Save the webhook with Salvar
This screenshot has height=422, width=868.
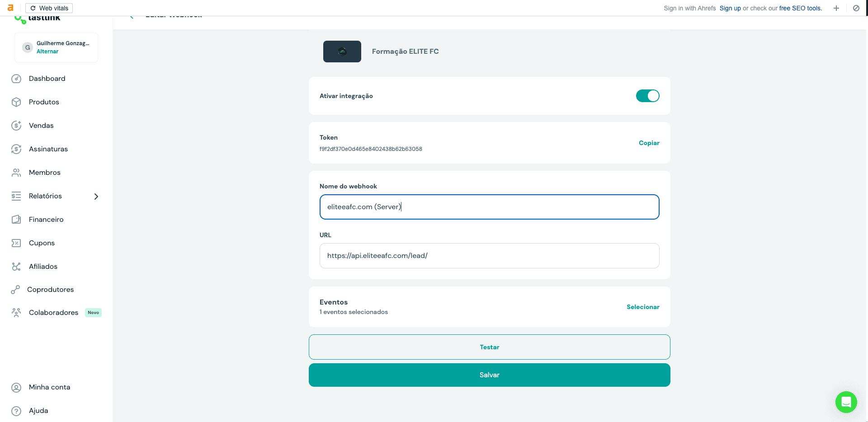[x=489, y=375]
